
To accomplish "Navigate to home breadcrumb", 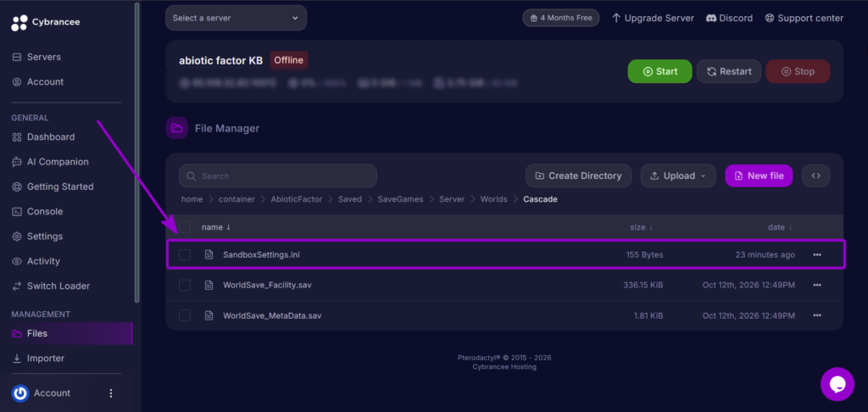I will pos(192,199).
